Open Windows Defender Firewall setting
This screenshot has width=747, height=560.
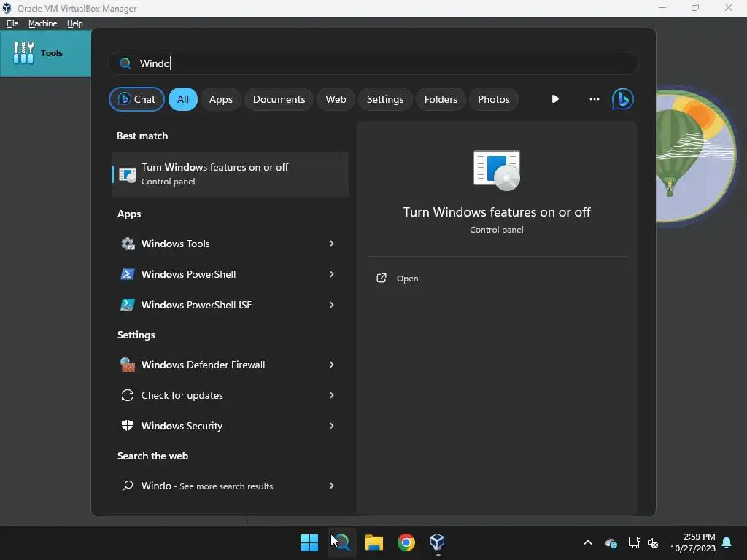coord(230,365)
